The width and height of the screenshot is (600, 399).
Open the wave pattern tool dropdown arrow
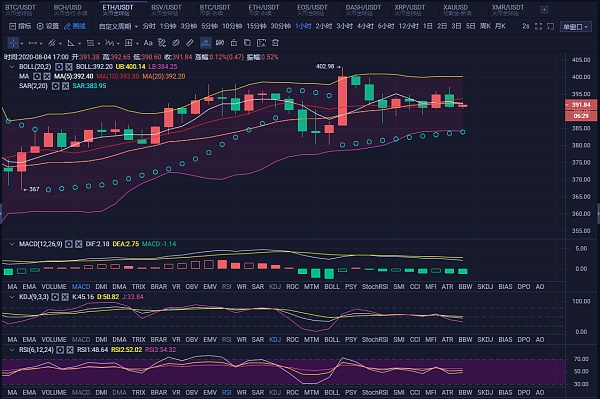tap(118, 44)
